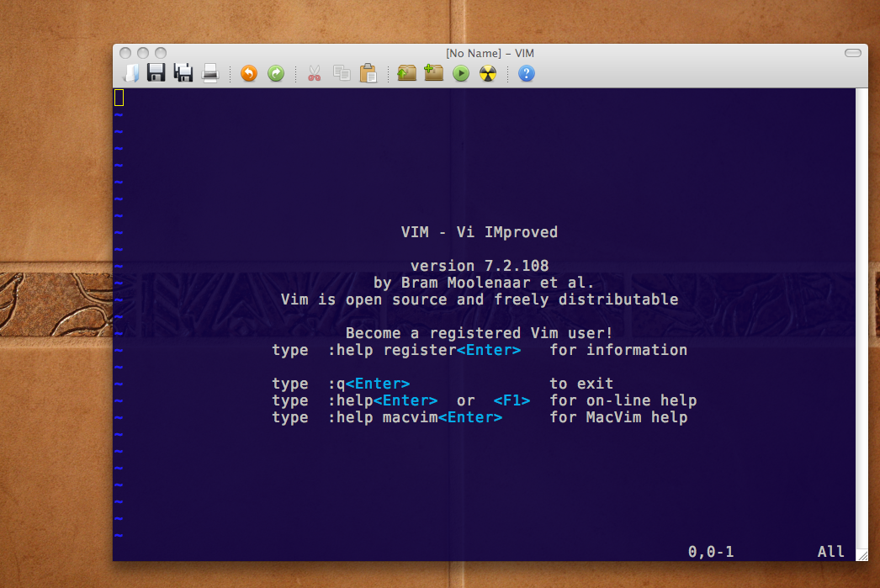Click the 'All' scroll position indicator

point(830,552)
